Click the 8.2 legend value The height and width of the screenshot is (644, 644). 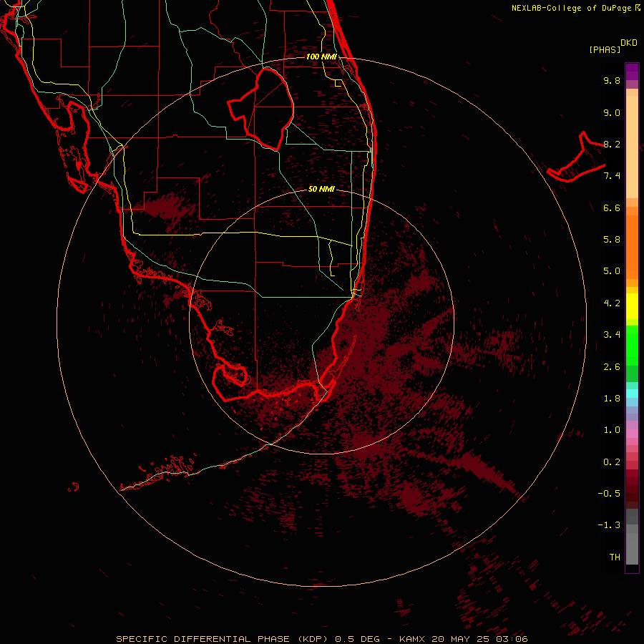point(612,144)
